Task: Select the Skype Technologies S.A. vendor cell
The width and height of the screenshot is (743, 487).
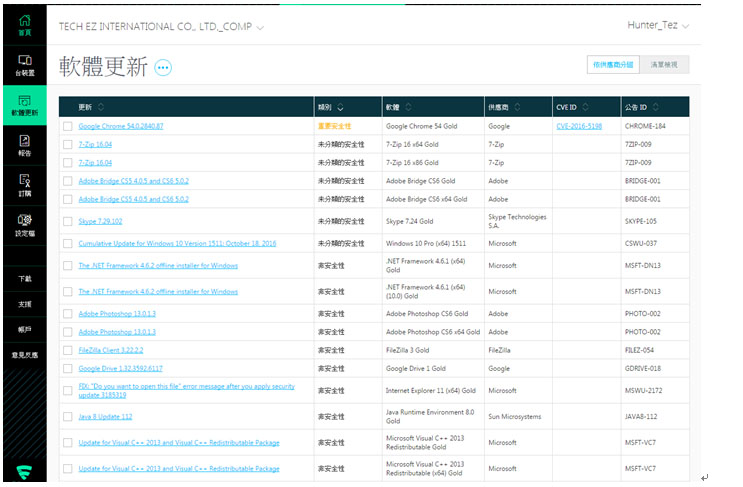Action: coord(517,221)
